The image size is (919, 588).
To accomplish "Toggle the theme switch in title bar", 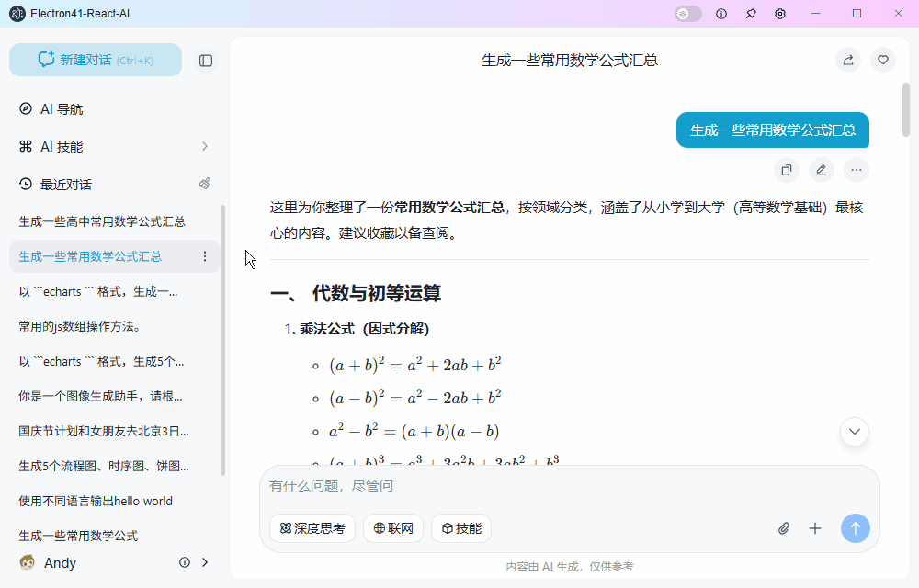I will [x=688, y=14].
